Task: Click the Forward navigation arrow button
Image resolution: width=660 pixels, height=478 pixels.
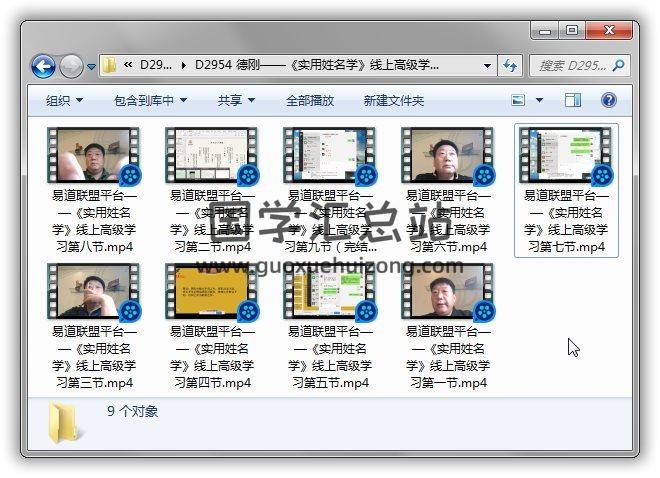Action: pos(71,67)
